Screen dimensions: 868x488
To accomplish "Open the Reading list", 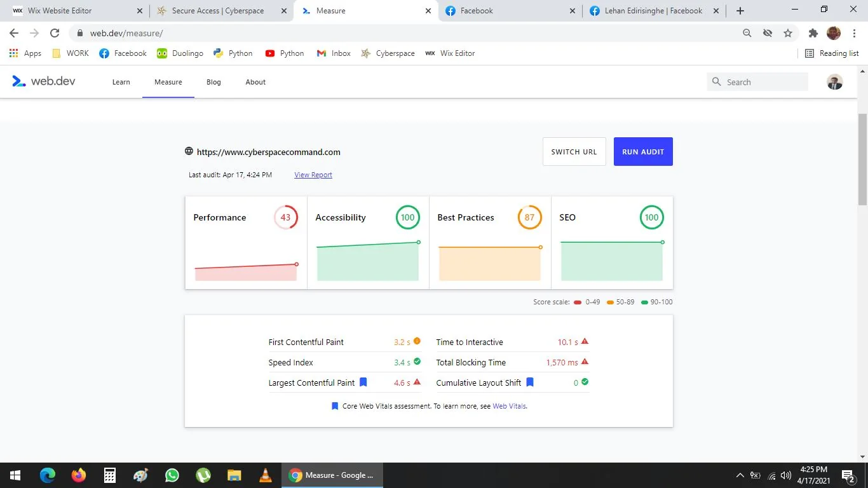I will pos(832,53).
